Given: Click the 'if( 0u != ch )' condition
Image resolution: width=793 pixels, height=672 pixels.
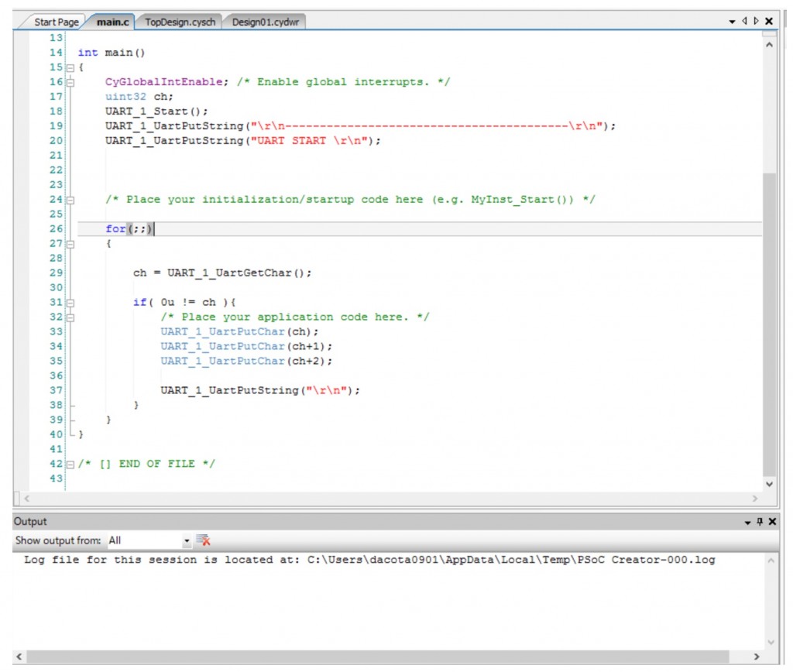Looking at the screenshot, I should point(184,303).
